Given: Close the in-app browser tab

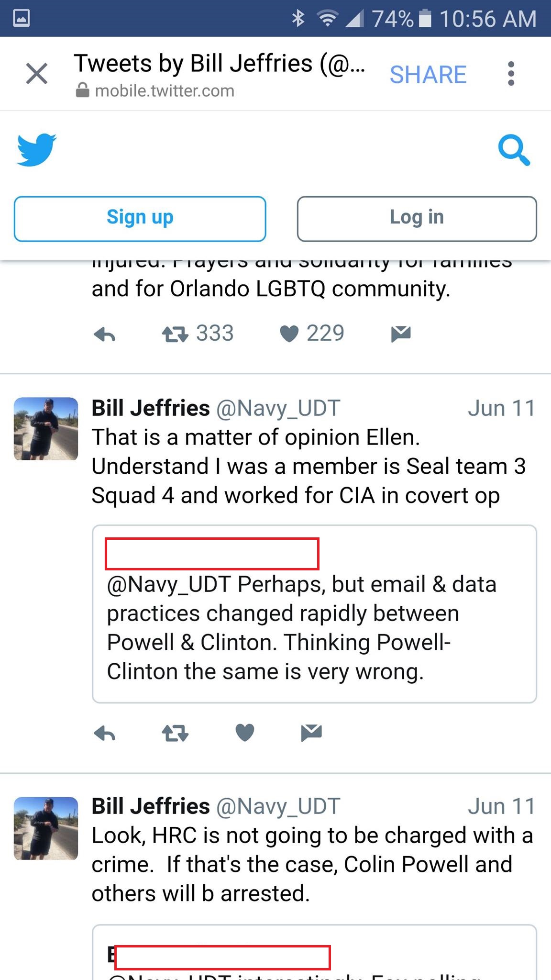Looking at the screenshot, I should click(x=37, y=74).
